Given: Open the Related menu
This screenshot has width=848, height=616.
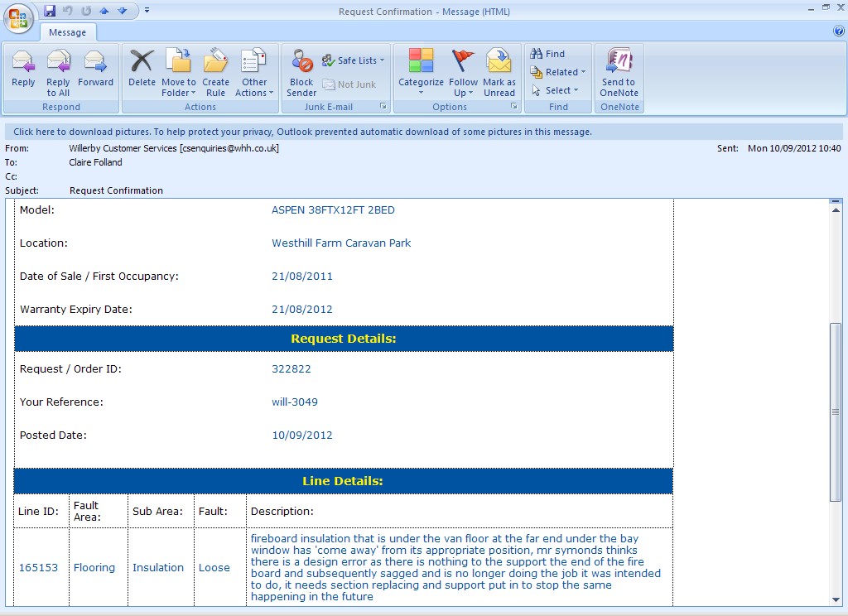Looking at the screenshot, I should 559,72.
